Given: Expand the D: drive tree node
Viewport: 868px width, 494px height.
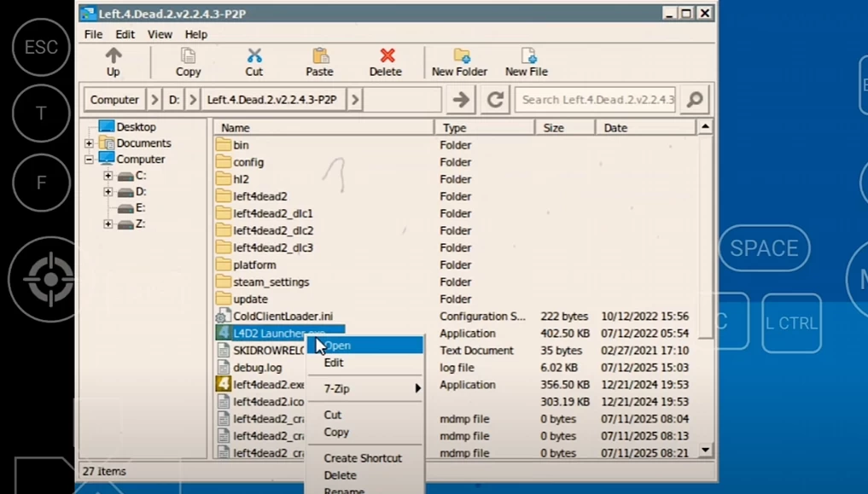Looking at the screenshot, I should [108, 192].
